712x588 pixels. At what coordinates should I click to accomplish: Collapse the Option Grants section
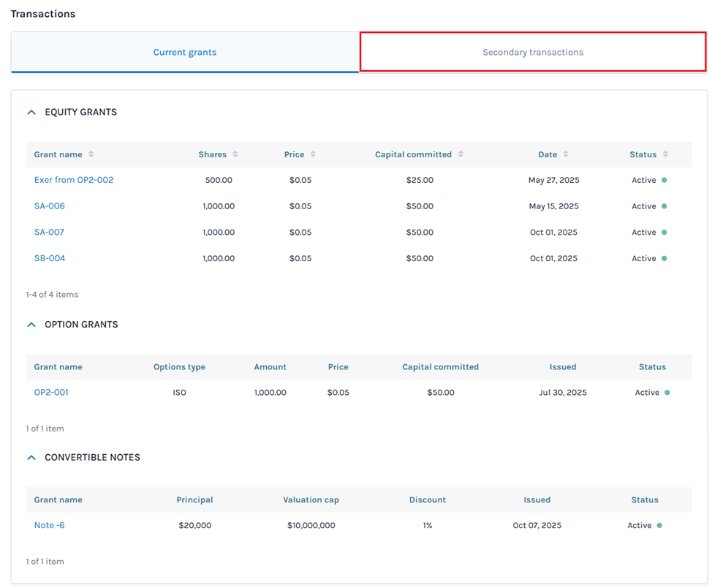[x=31, y=325]
